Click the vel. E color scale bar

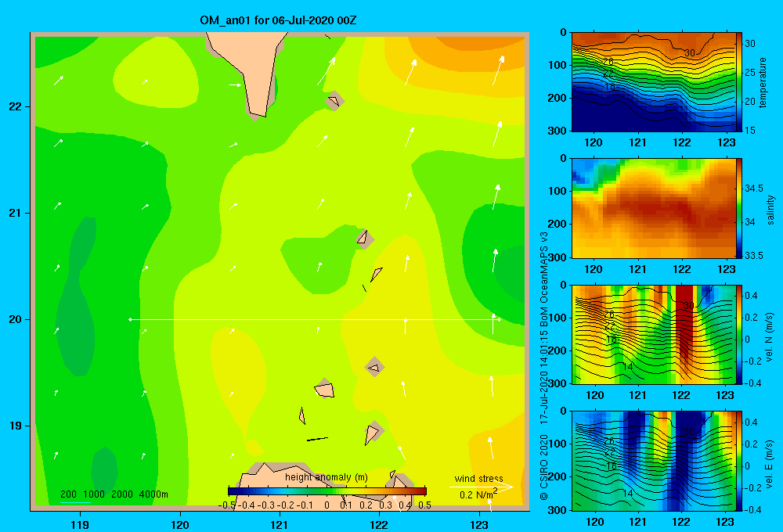(739, 461)
